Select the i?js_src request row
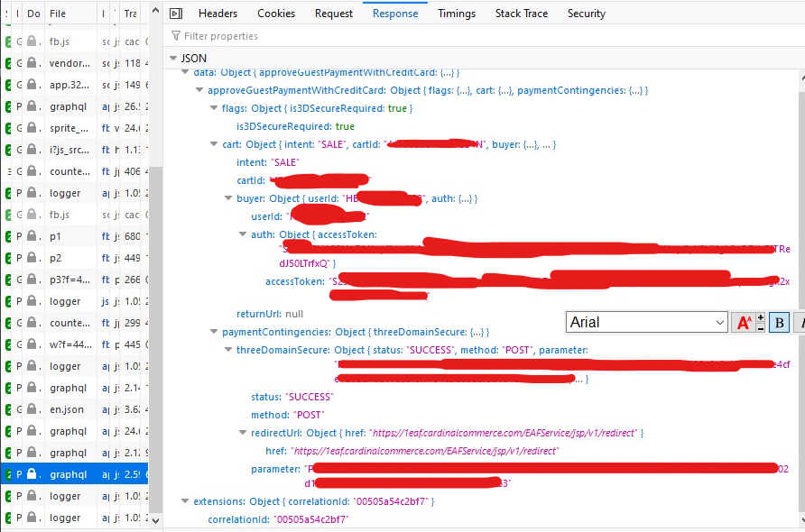805x532 pixels. tap(75, 150)
